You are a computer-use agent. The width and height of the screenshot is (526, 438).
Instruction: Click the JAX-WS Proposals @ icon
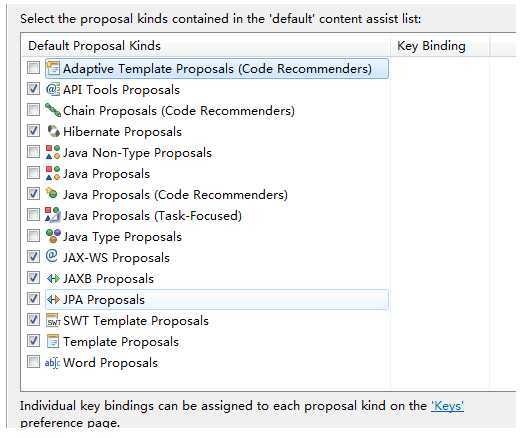point(52,257)
